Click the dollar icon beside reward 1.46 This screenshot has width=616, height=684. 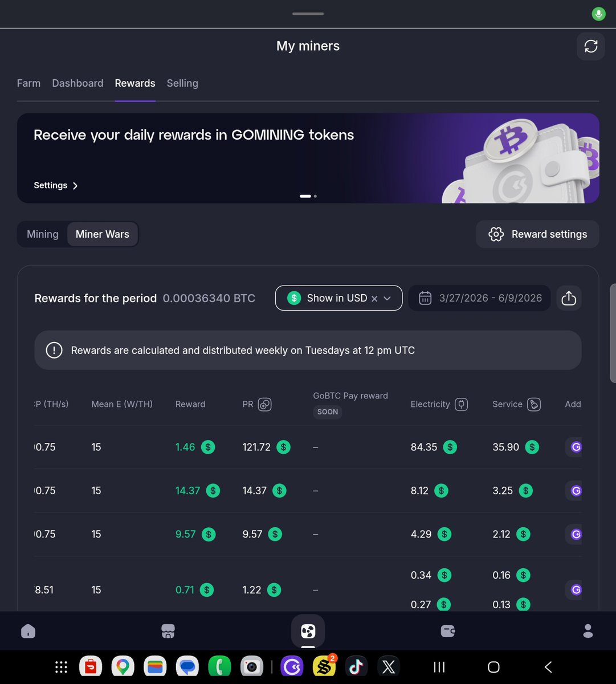(x=208, y=447)
